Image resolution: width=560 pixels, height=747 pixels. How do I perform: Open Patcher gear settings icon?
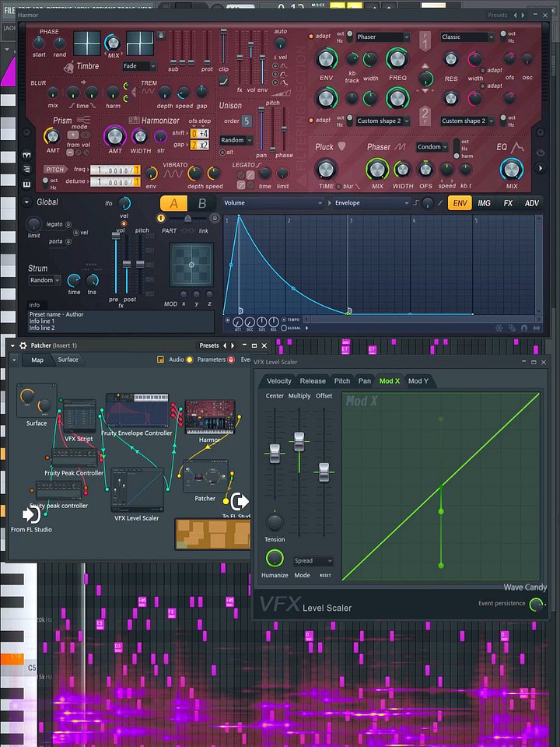pos(23,345)
